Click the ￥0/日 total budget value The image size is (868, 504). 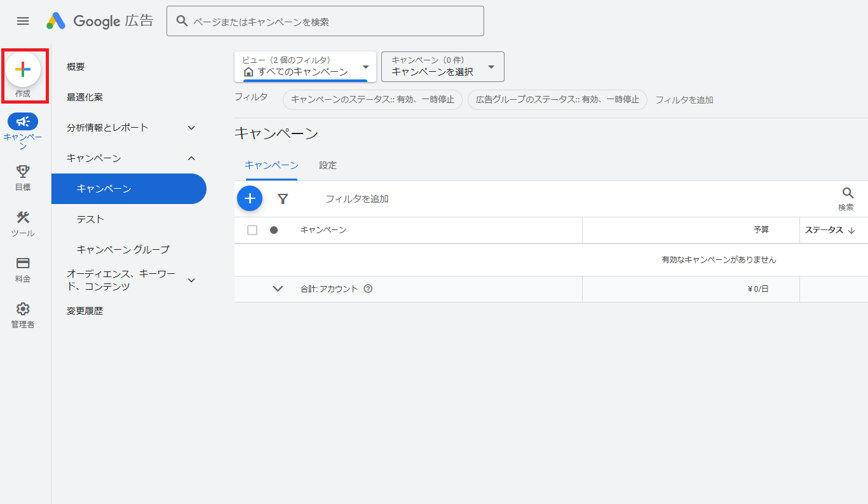(x=758, y=289)
